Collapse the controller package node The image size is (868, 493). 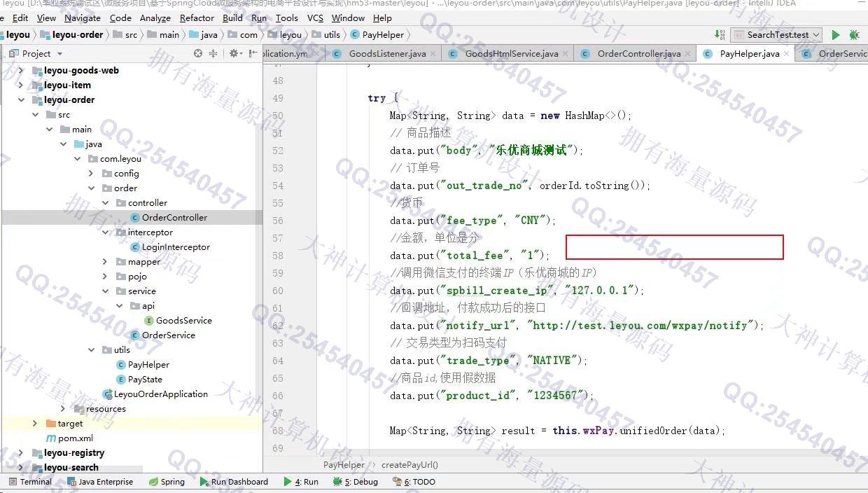point(105,202)
